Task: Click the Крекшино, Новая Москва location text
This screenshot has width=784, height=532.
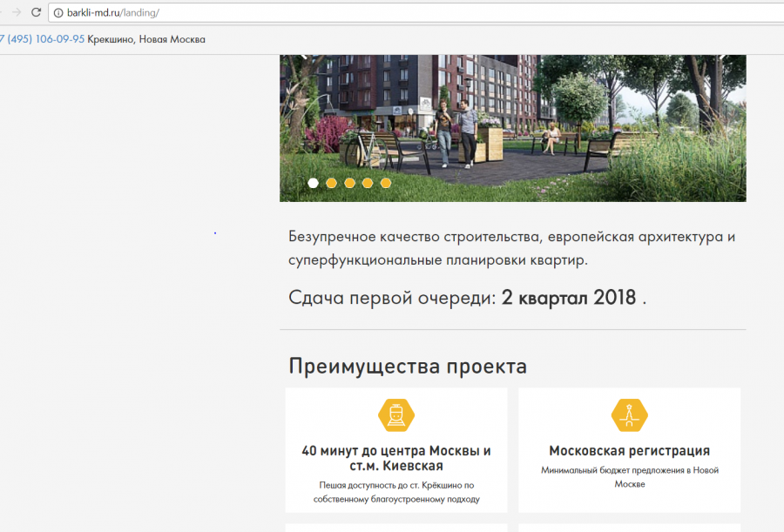Action: tap(146, 39)
